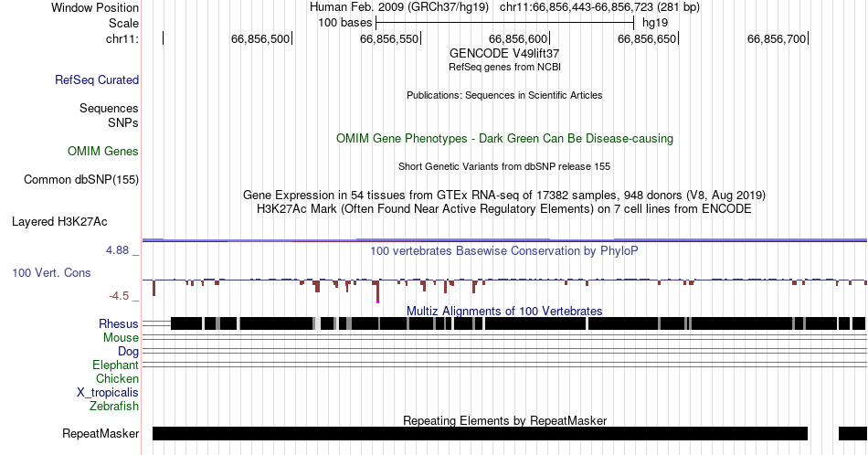Click the Scale label
Viewport: 868px width, 455px height.
click(124, 23)
